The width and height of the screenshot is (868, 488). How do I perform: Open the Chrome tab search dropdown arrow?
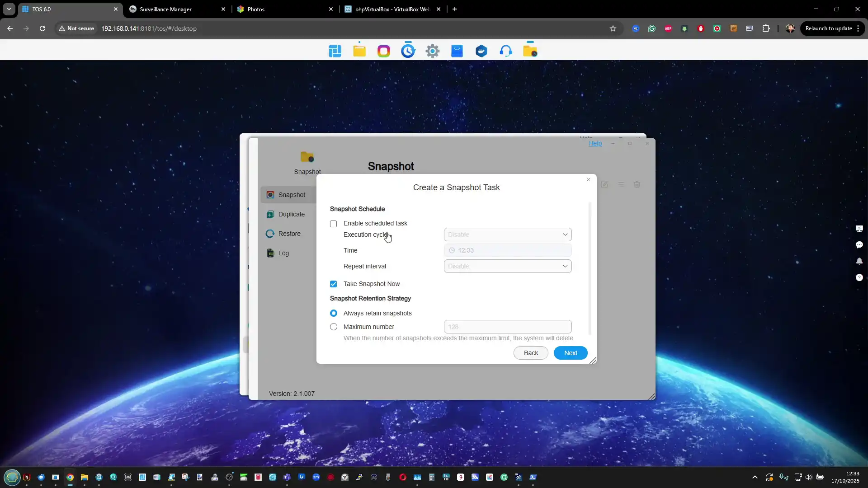point(9,9)
